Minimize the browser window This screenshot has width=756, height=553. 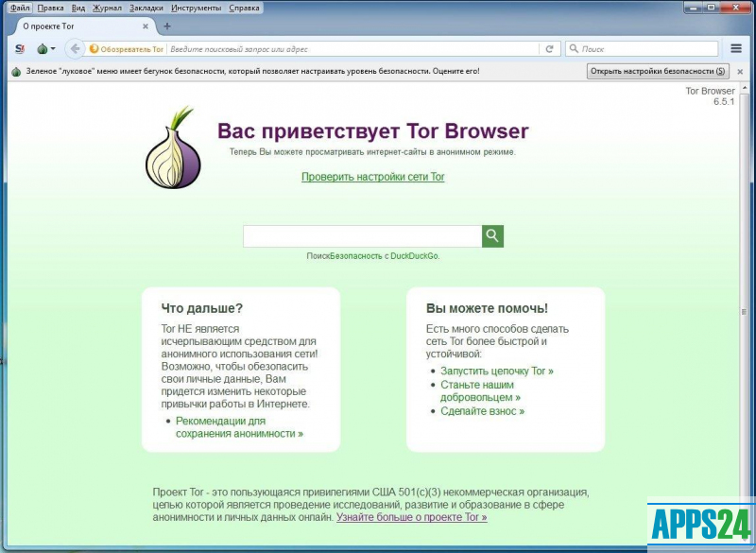click(695, 7)
